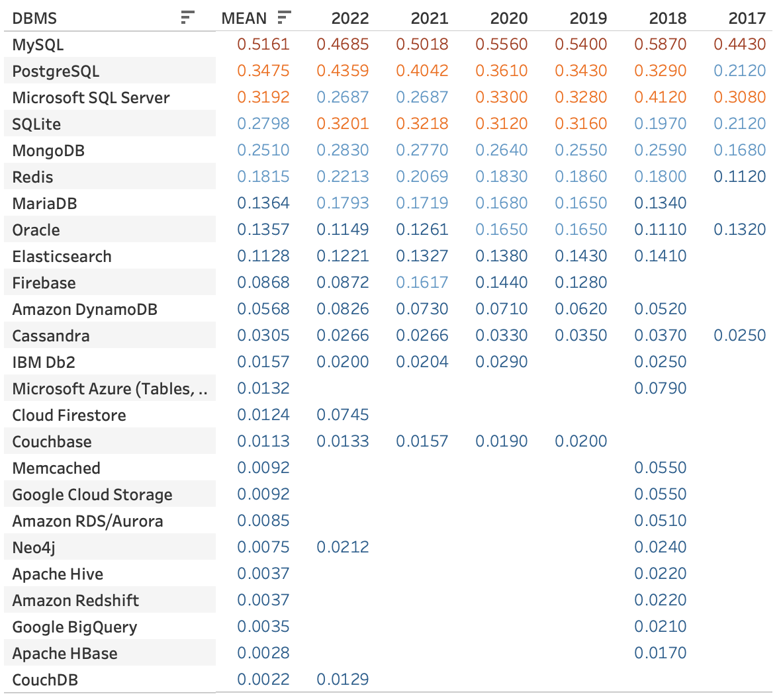Screen dimensions: 781x700
Task: Select the CouchDB row label
Action: click(45, 679)
